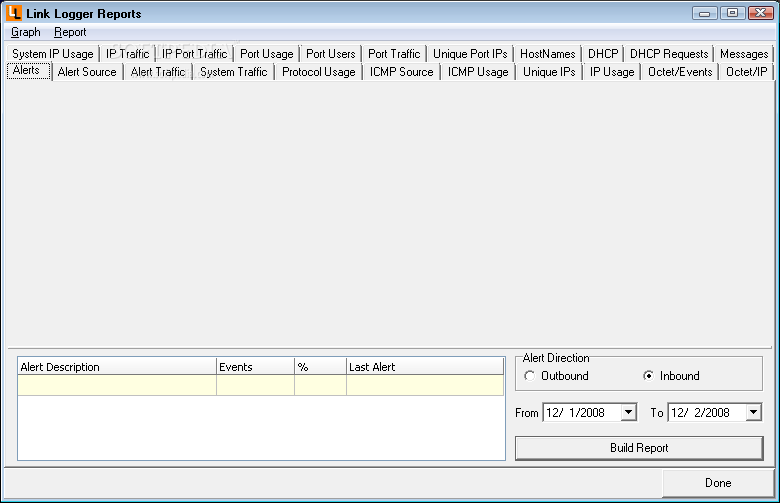Click the Link Logger app icon in title bar

click(x=14, y=13)
